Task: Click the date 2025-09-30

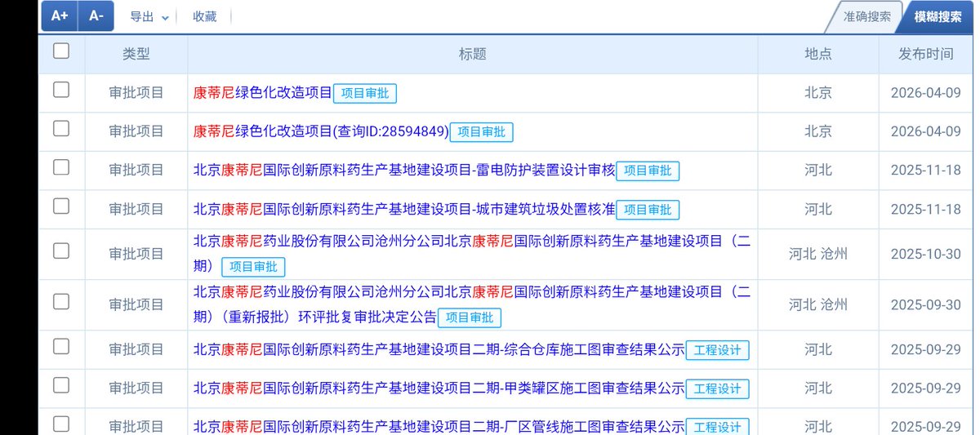Action: pos(926,304)
